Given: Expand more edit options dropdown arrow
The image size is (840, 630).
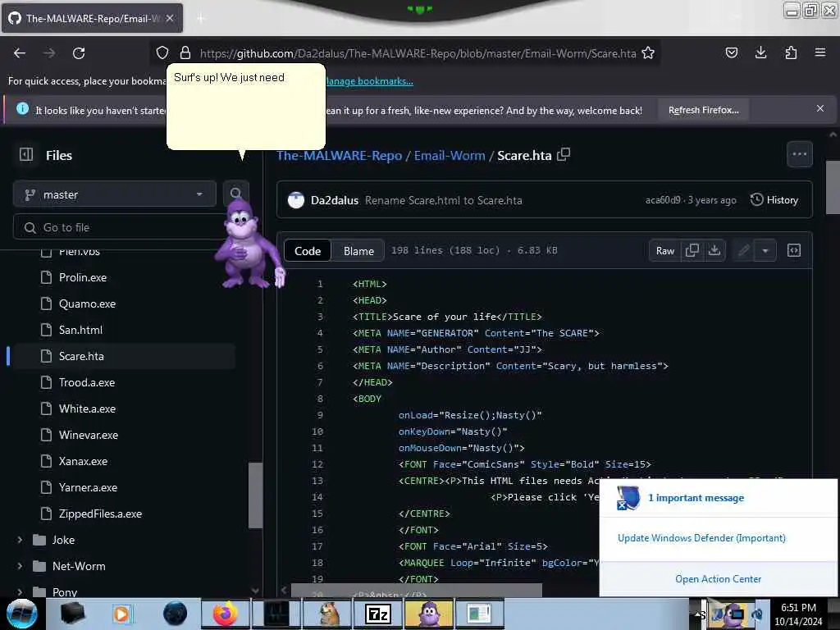Looking at the screenshot, I should tap(765, 250).
